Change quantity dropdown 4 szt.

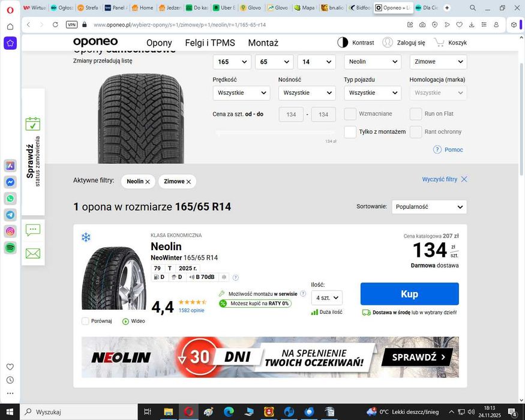tap(327, 298)
